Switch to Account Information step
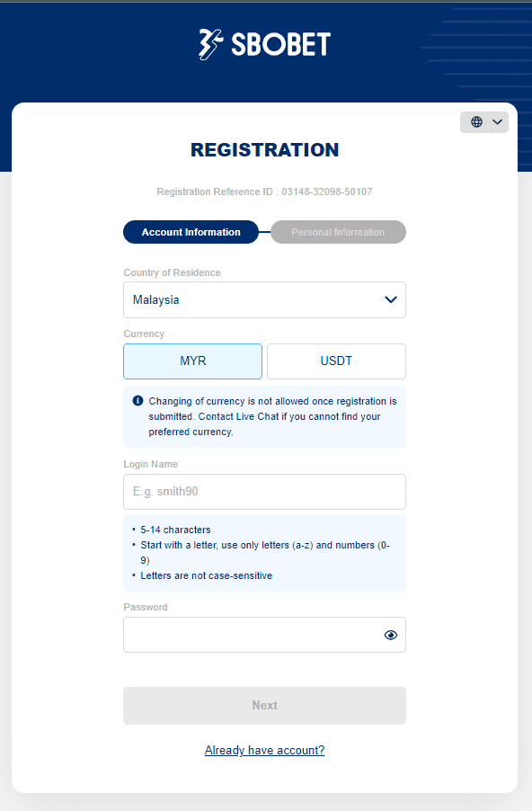The height and width of the screenshot is (811, 532). (x=191, y=232)
